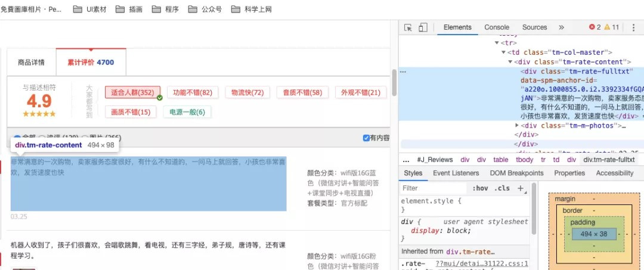Switch to the Console tab
644x270 pixels.
click(x=497, y=27)
